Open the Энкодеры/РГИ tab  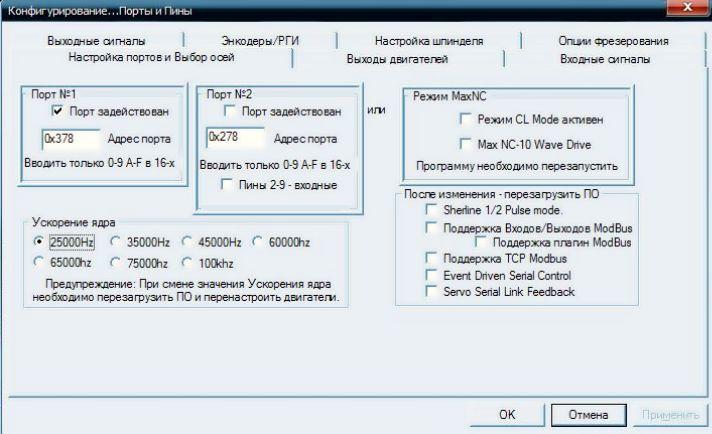coord(261,41)
